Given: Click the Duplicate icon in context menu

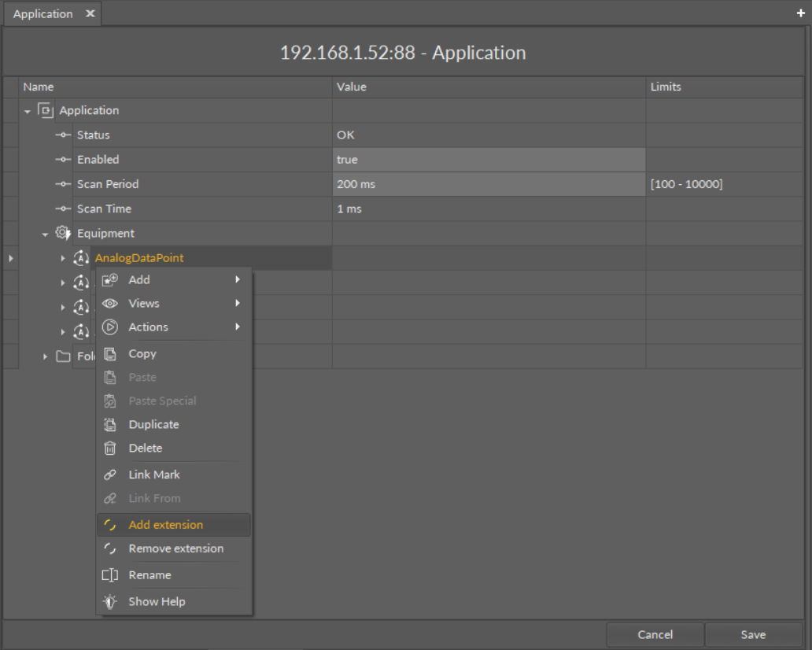Looking at the screenshot, I should [x=110, y=425].
